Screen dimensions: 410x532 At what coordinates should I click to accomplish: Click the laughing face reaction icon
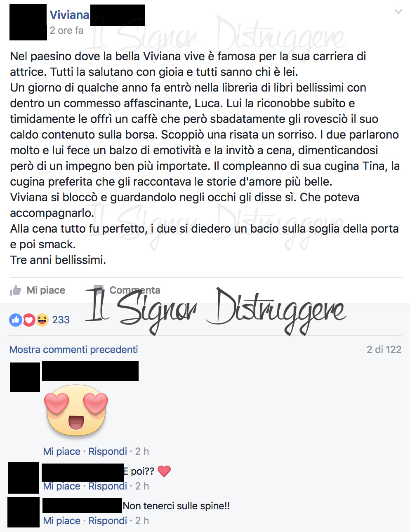[42, 320]
